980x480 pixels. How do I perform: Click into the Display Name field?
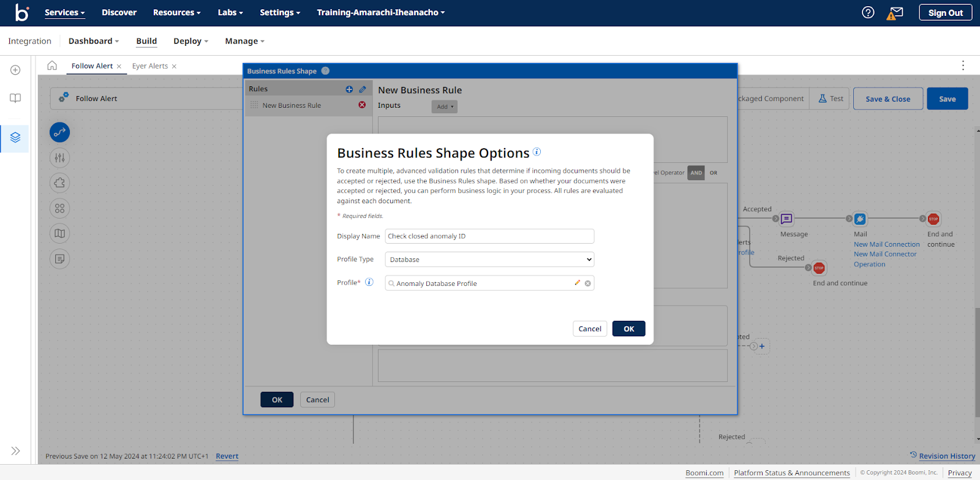click(x=489, y=236)
